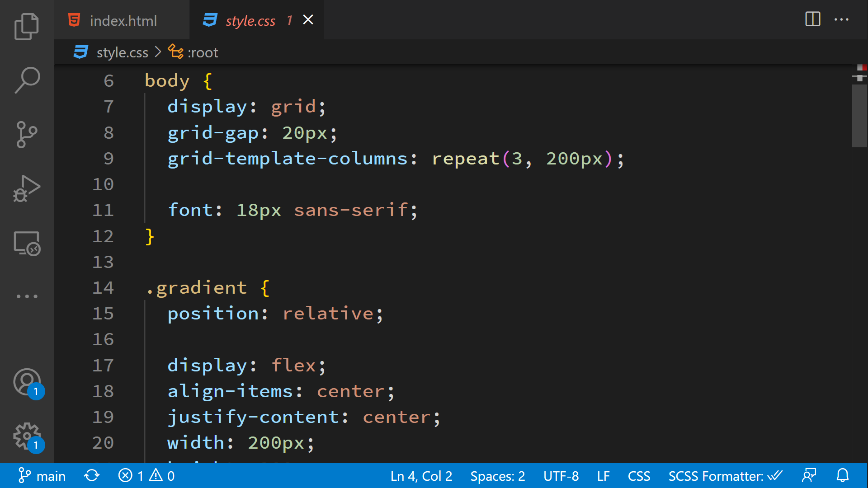868x488 pixels.
Task: Switch line ending from LF
Action: click(603, 475)
